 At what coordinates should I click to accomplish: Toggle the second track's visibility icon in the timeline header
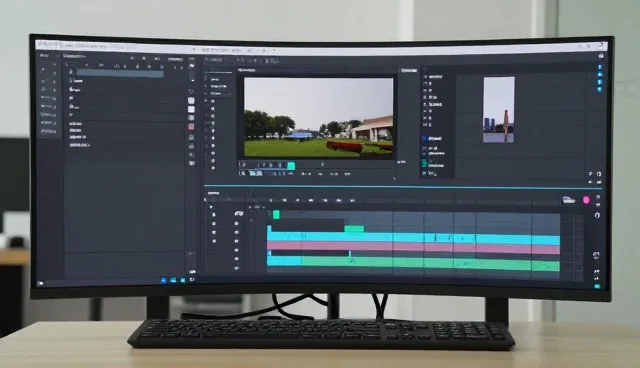214,224
